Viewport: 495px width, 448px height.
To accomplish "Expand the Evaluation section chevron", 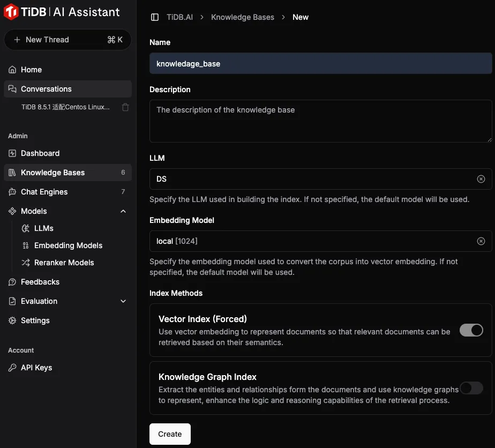I will tap(123, 301).
